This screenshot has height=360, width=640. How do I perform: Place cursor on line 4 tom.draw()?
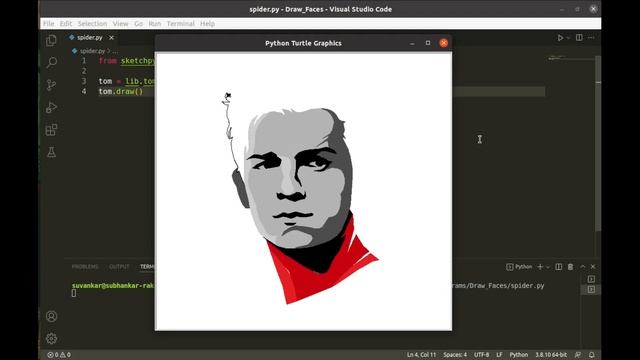click(x=121, y=91)
